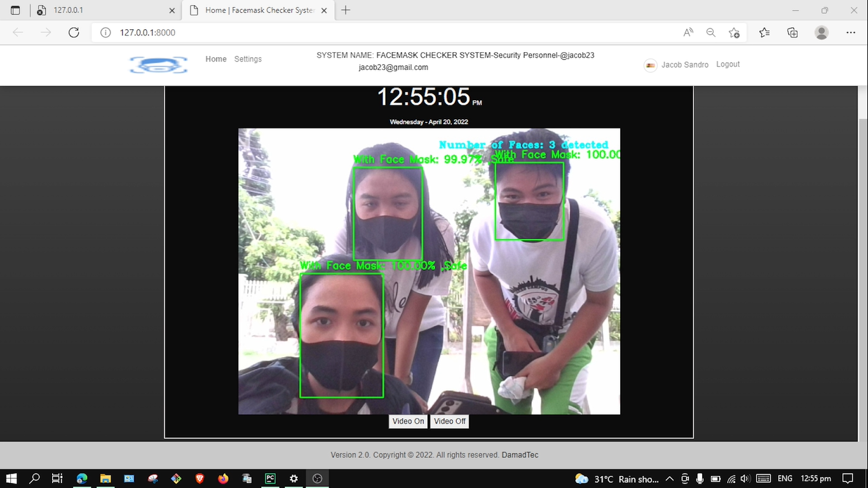Viewport: 868px width, 488px height.
Task: Open browser profile avatar
Action: (x=822, y=32)
